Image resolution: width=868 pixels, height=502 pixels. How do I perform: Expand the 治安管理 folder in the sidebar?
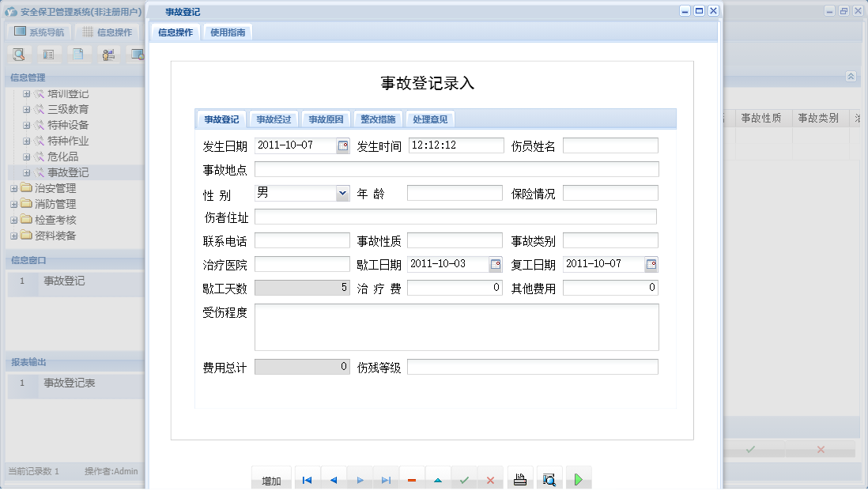(x=14, y=188)
